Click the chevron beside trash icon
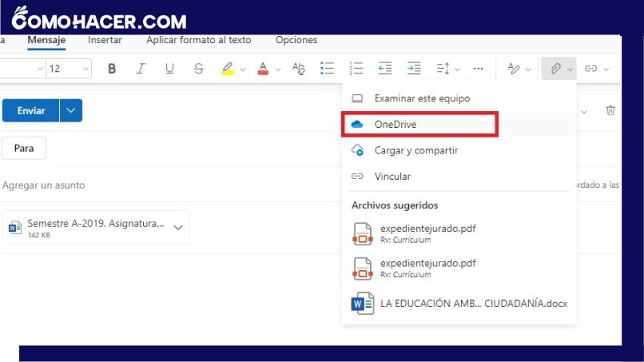Screen dimensions: 644x362 click(x=583, y=112)
